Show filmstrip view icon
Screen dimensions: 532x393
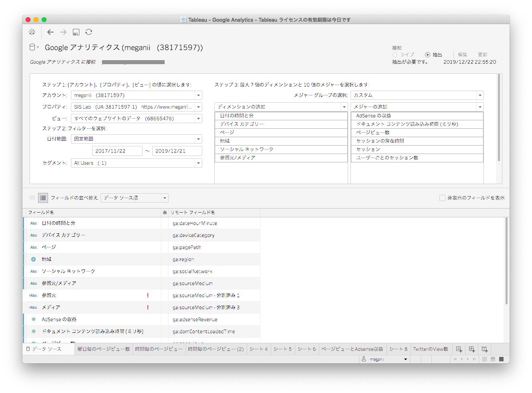493,359
